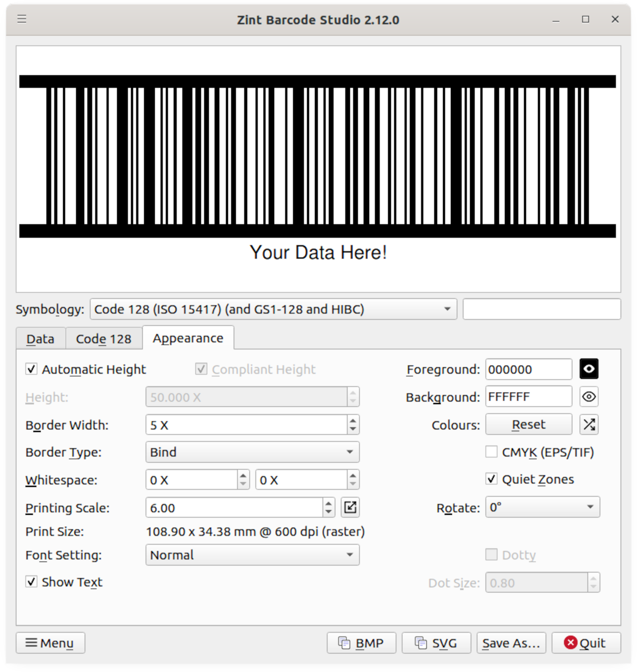Open the Symbology dropdown list

click(273, 309)
